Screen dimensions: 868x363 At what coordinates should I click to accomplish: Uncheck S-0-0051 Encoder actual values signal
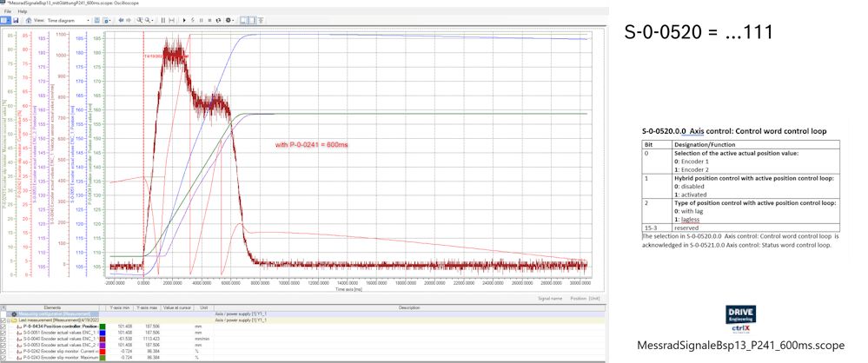[x=3, y=333]
